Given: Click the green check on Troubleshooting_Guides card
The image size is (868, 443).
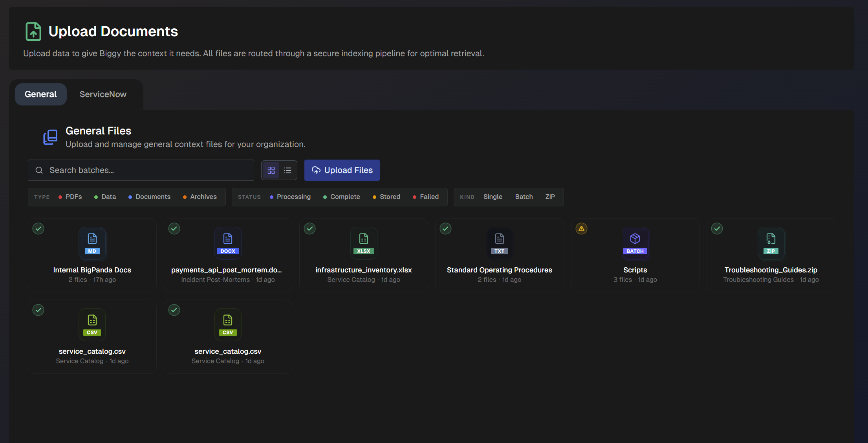Looking at the screenshot, I should [x=717, y=228].
